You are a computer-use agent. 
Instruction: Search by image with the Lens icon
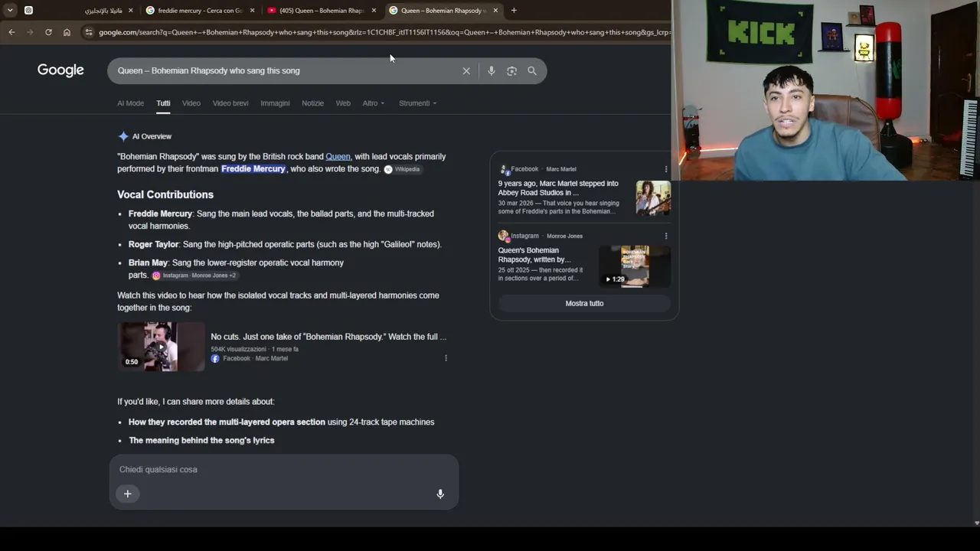point(511,70)
